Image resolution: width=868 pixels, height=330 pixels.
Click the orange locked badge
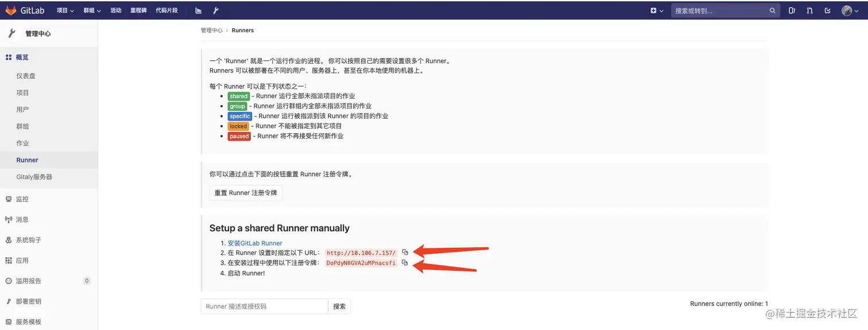pos(238,126)
